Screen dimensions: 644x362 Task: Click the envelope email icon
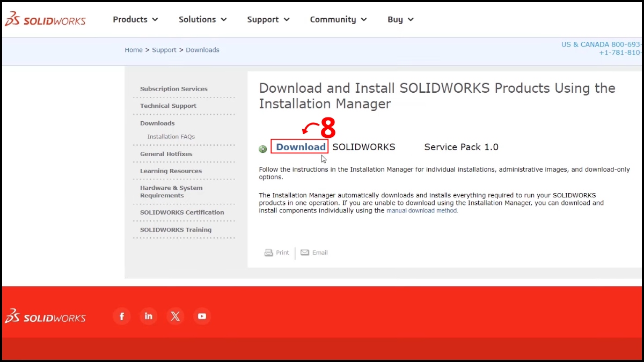point(305,253)
